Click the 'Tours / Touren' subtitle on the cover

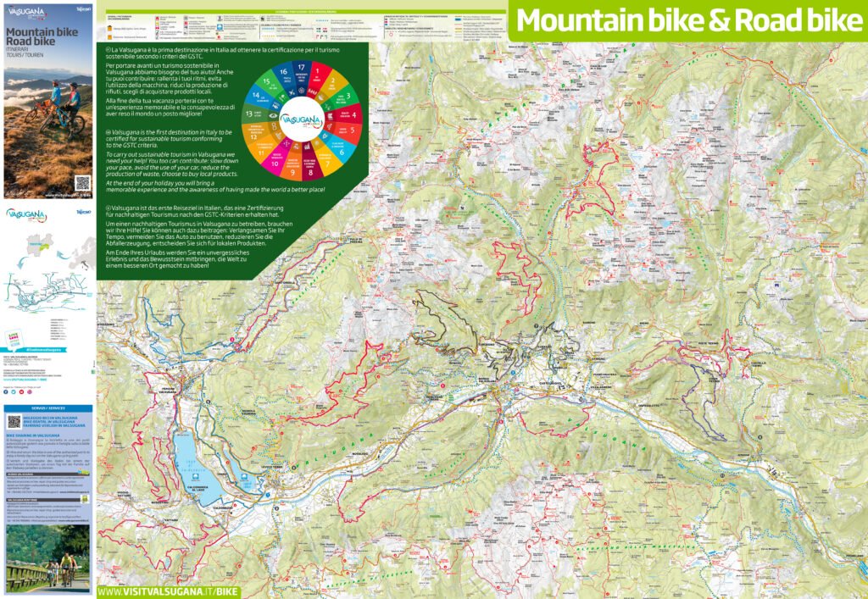25,55
